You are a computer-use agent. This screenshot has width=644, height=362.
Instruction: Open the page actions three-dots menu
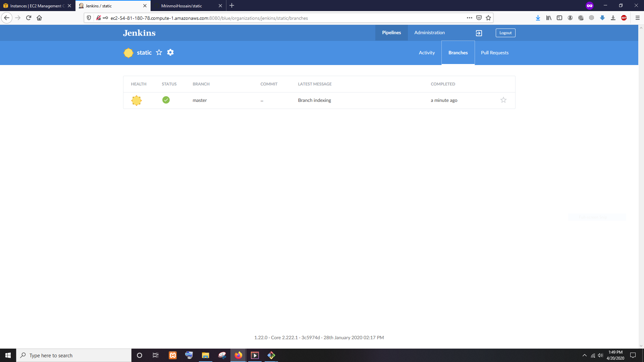(469, 18)
